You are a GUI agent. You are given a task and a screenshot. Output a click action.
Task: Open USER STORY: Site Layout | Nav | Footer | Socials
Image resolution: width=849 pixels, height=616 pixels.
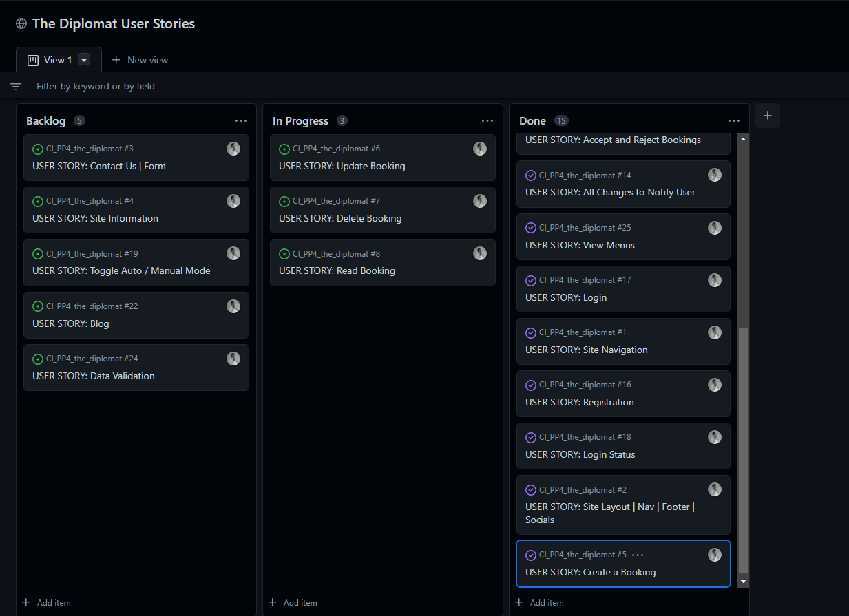(610, 513)
